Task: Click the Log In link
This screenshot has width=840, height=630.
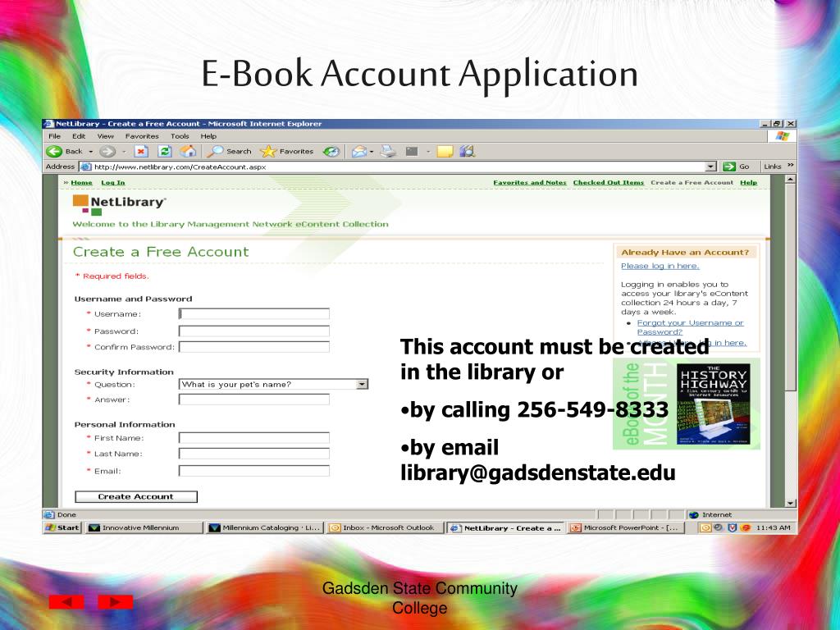Action: point(113,183)
